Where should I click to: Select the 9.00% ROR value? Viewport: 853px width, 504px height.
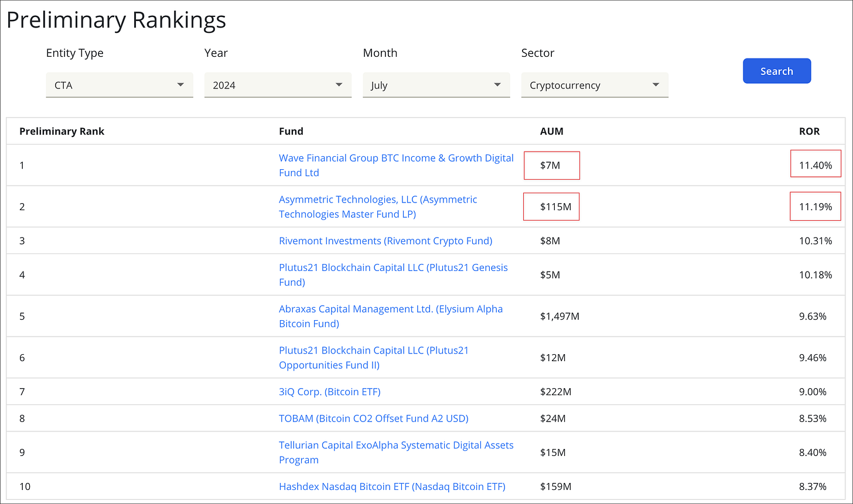[x=813, y=392]
